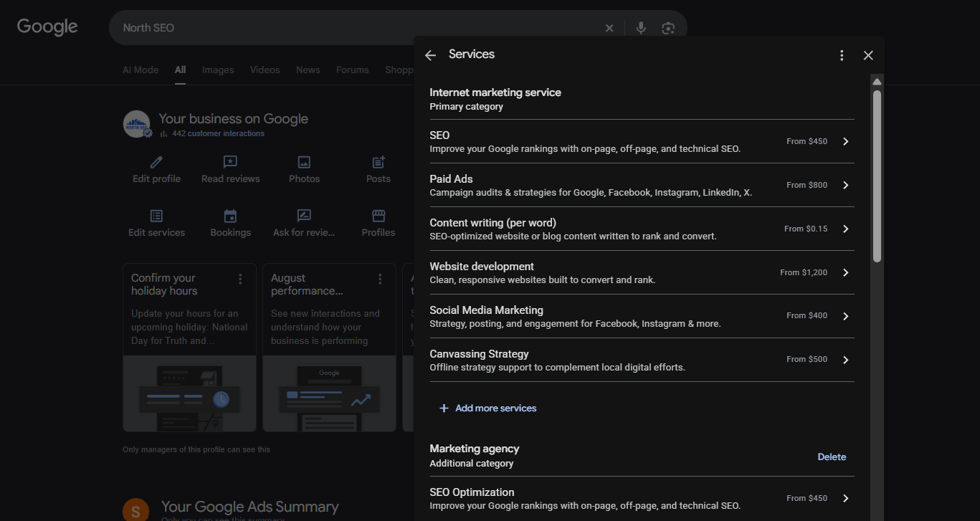The height and width of the screenshot is (521, 980).
Task: Open the Posts shortcut
Action: (x=379, y=169)
